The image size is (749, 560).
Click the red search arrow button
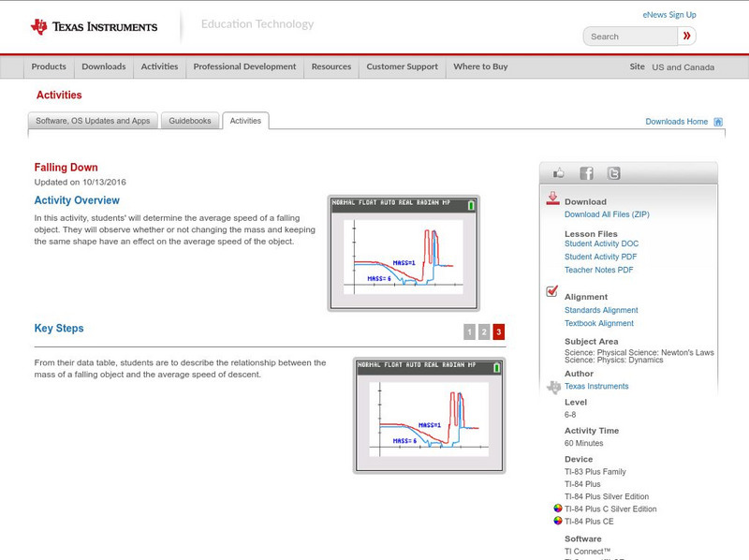688,36
